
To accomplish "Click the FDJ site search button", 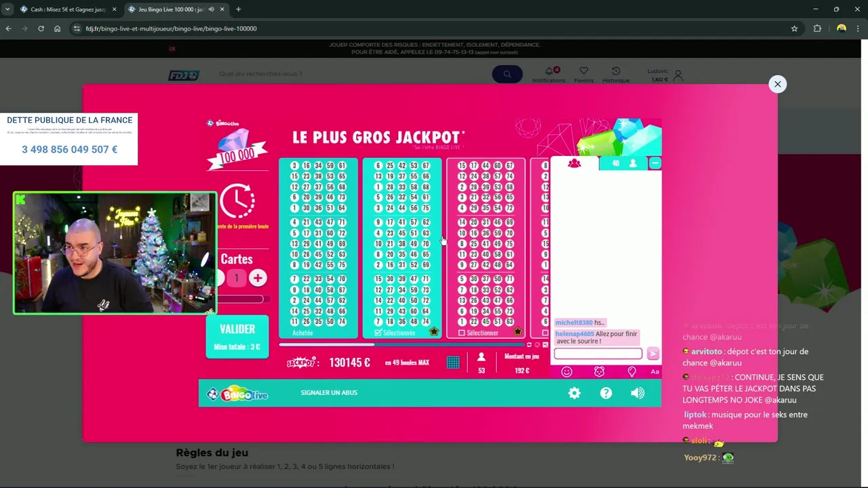I will pyautogui.click(x=507, y=74).
